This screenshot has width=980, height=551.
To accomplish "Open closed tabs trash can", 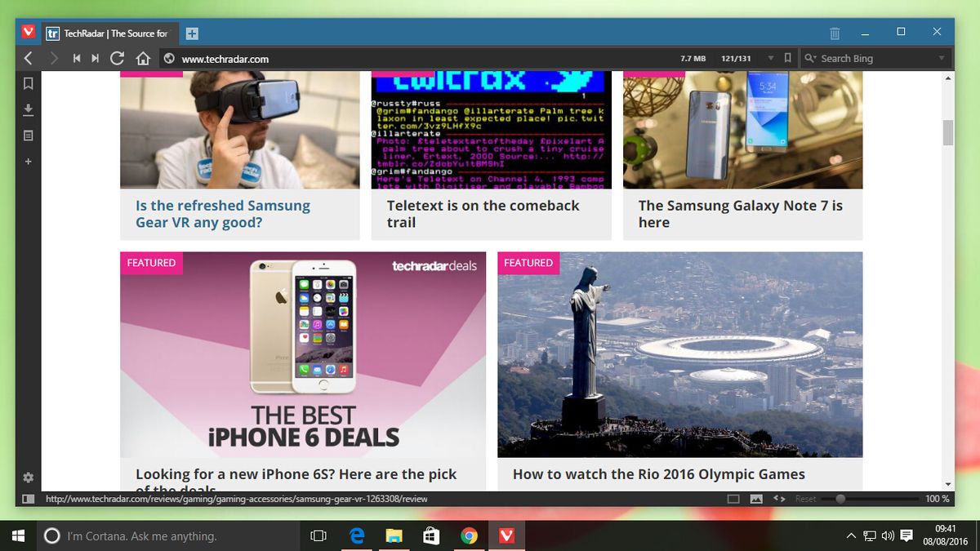I will click(835, 33).
